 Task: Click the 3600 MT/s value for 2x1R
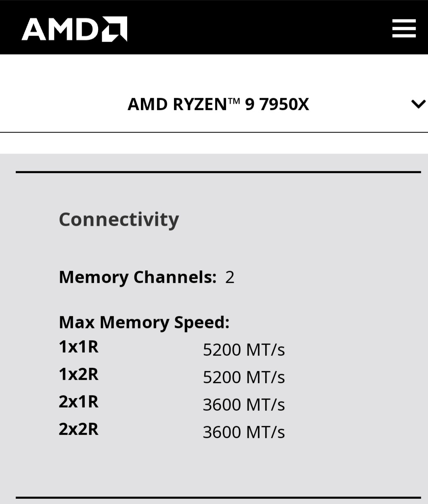244,404
